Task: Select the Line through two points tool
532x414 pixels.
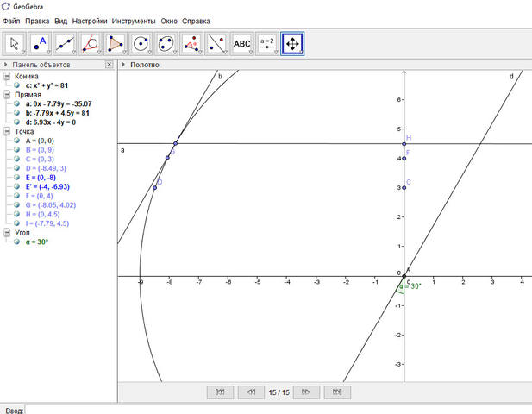Action: click(x=65, y=43)
